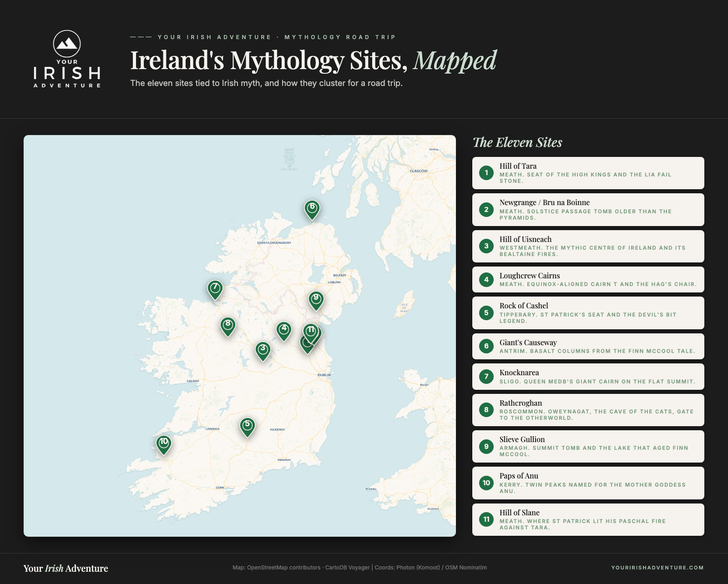Click the 'Hill of Tara' title

518,166
